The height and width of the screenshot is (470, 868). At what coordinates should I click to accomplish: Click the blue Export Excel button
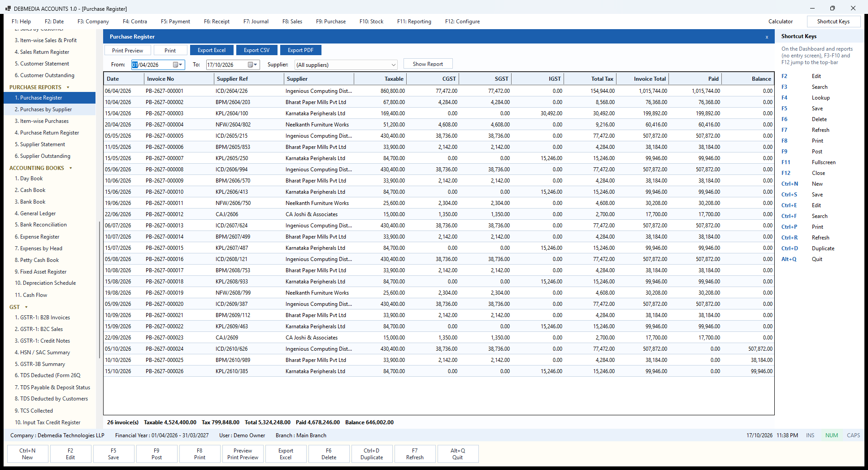click(x=212, y=50)
